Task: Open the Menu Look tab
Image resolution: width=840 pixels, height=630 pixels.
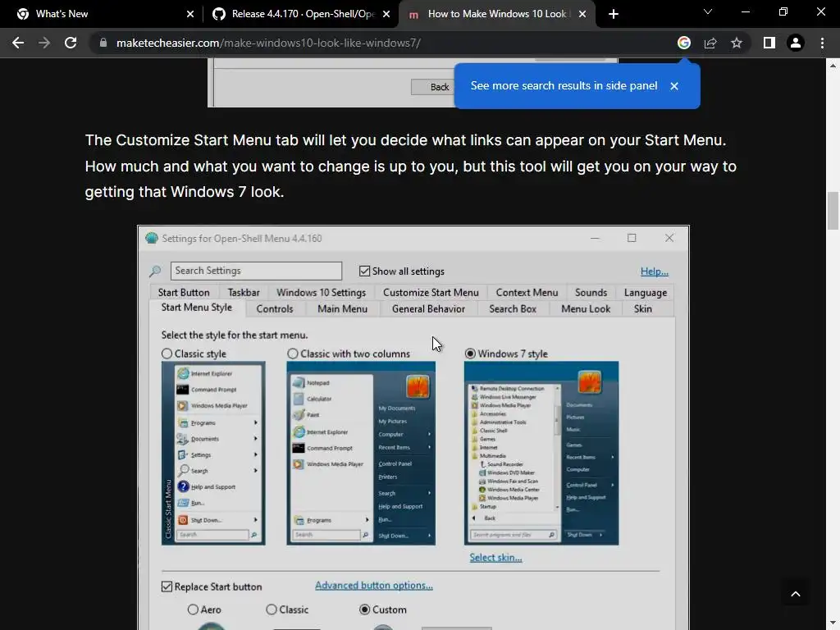Action: 586,308
